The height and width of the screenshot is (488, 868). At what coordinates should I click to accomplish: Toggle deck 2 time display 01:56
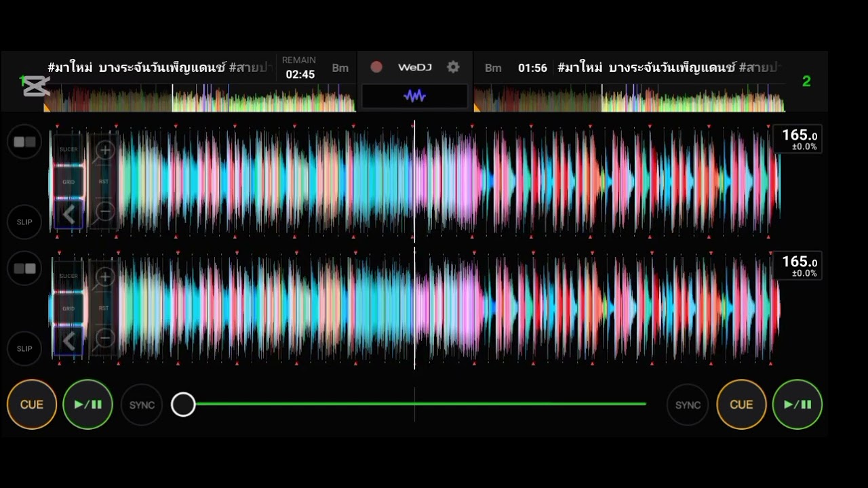(x=532, y=68)
